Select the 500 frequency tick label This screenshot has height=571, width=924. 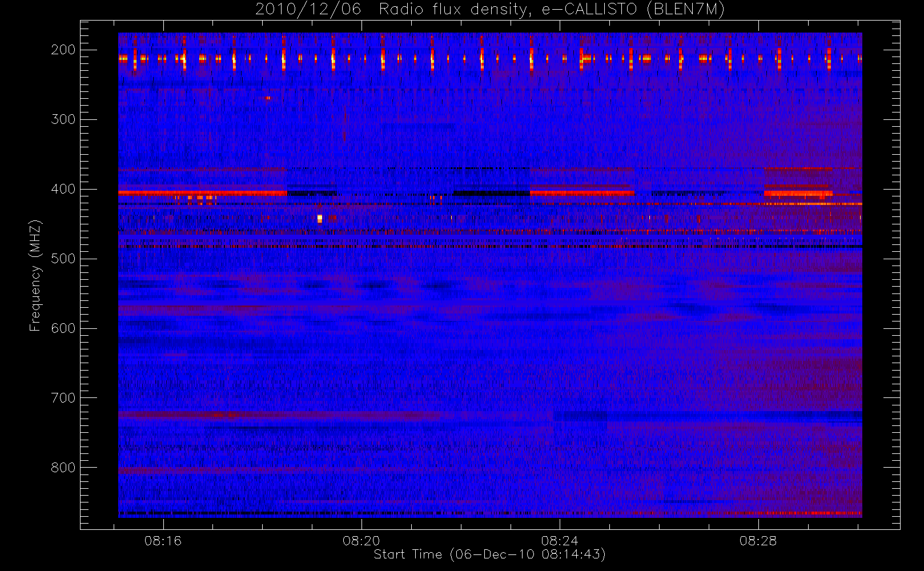point(63,259)
